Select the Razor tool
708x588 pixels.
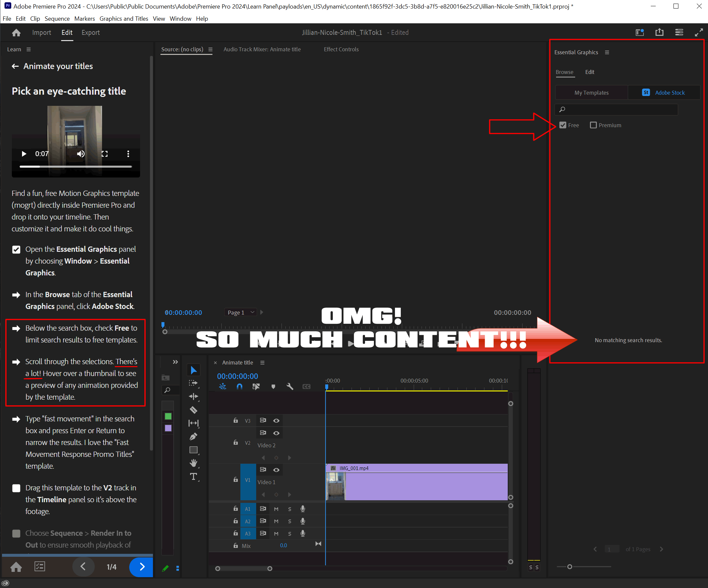click(193, 410)
